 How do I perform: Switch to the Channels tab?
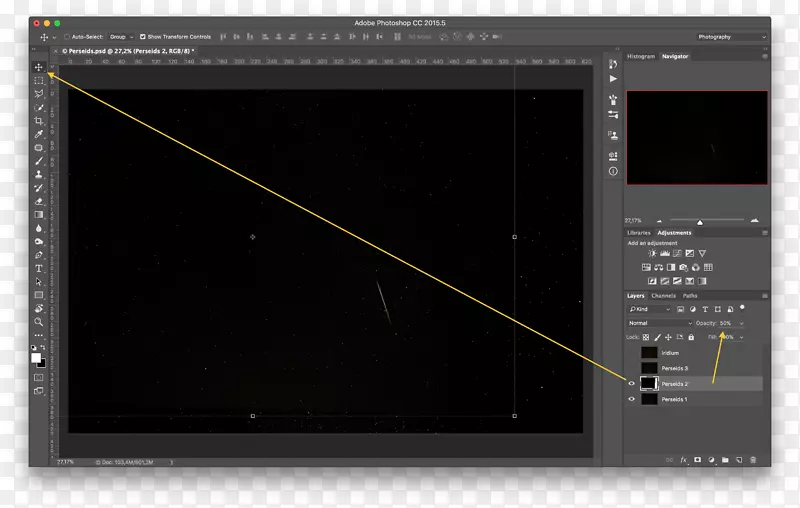[663, 296]
